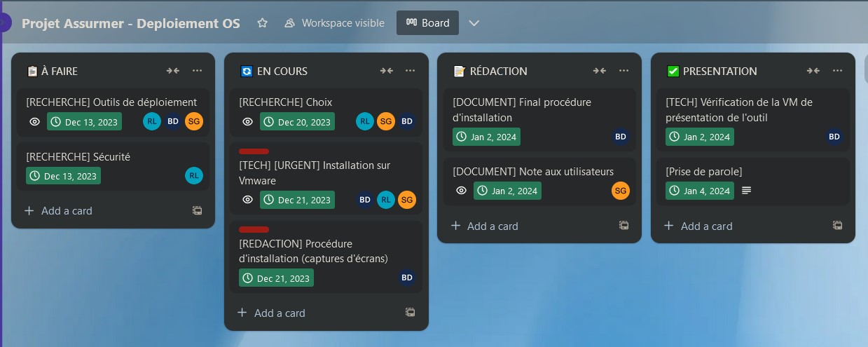
Task: Click Dec 13 due date on Outils de déploiement
Action: pyautogui.click(x=84, y=121)
